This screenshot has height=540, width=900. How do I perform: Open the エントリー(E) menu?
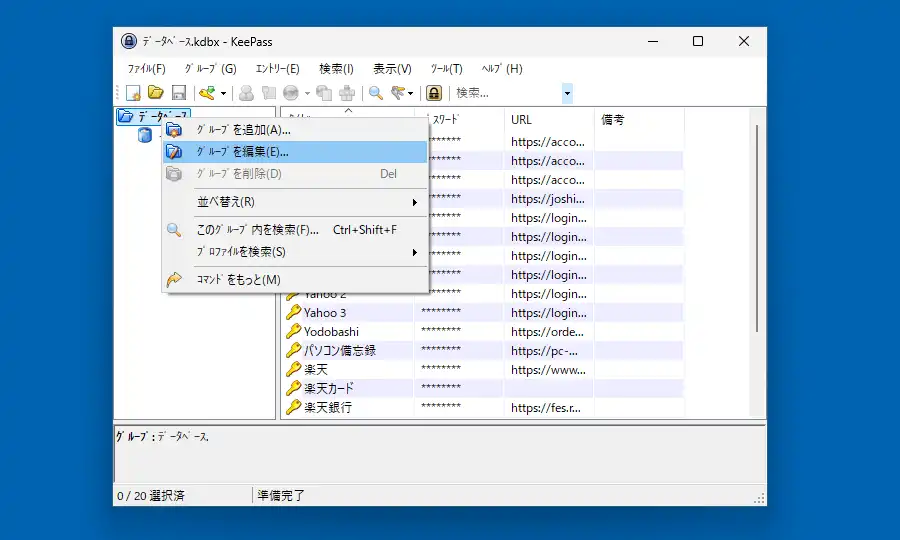click(x=277, y=69)
